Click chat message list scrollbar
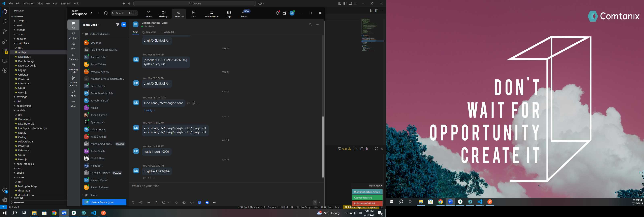 (323, 147)
